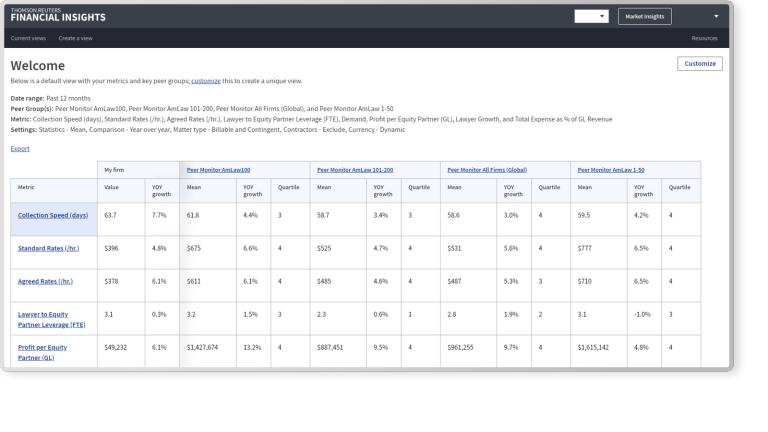Follow the inline customize link in the description
Screen dimensions: 768x432
(206, 79)
